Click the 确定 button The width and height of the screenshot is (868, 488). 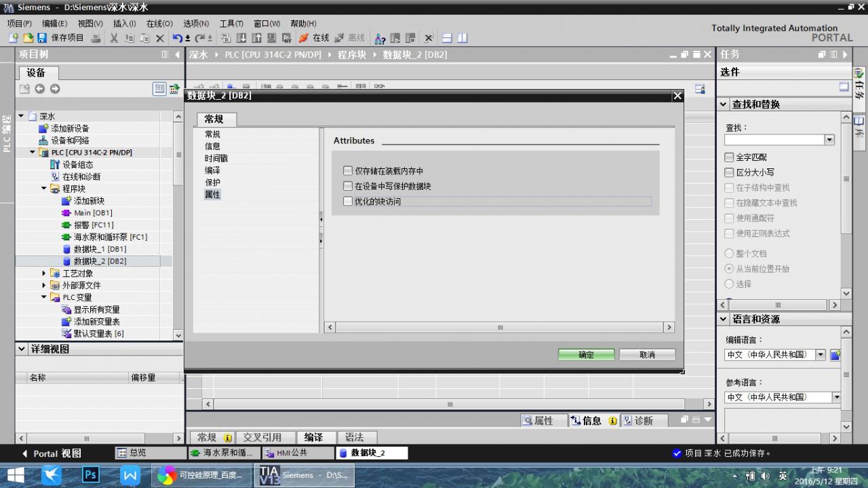pos(586,355)
